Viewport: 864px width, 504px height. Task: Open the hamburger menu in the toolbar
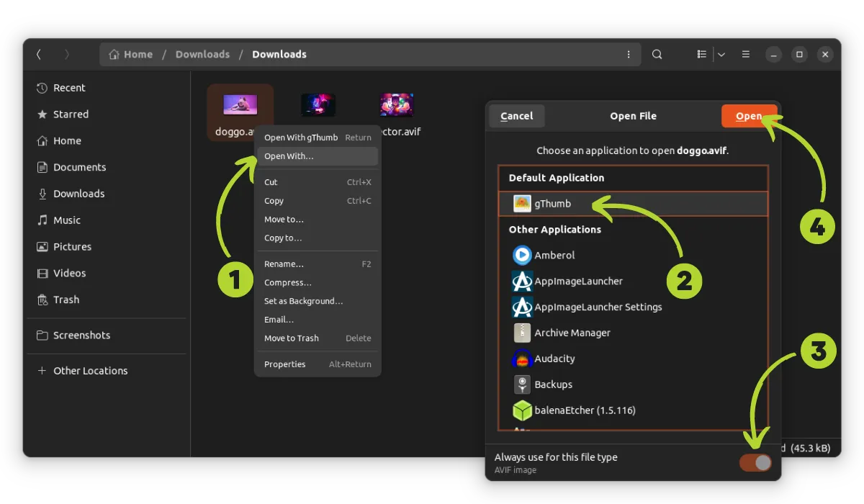pos(745,54)
